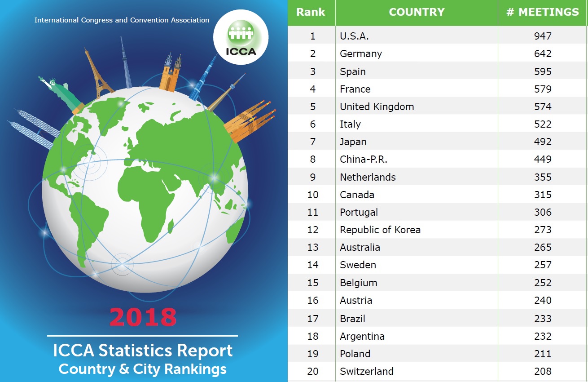Click the blue skyscraper illustration
588x382 pixels.
point(203,78)
